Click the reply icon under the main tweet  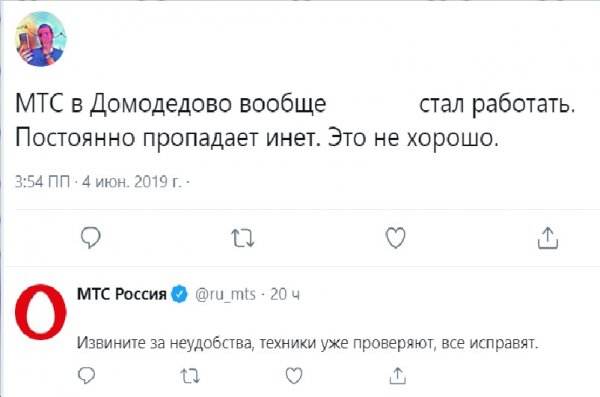point(91,238)
